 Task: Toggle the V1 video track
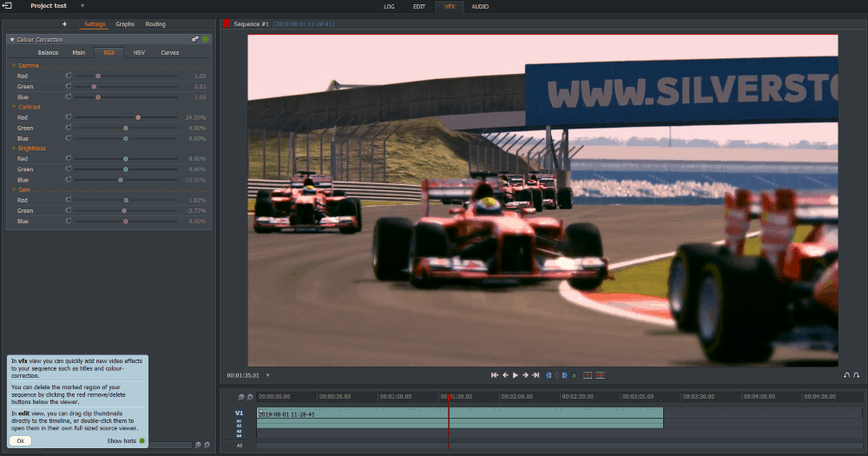pos(240,413)
